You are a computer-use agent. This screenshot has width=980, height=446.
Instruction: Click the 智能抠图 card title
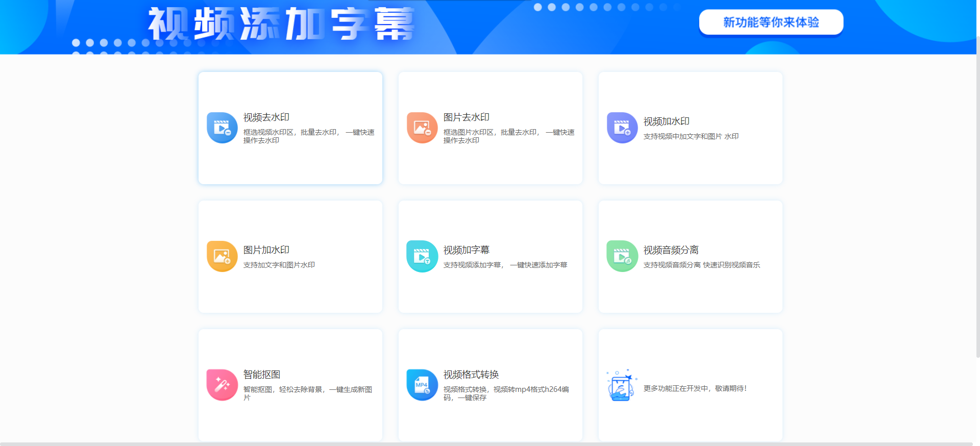pyautogui.click(x=261, y=375)
